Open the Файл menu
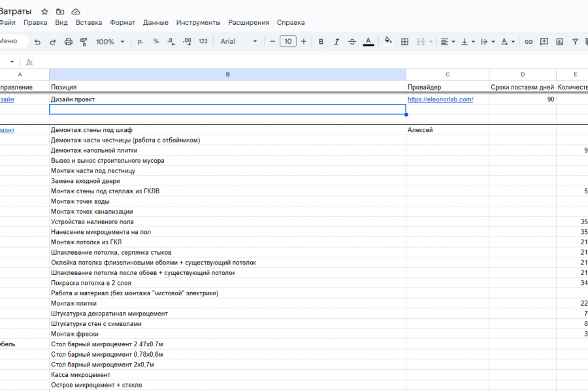Viewport: 588px width, 392px height. coord(7,22)
